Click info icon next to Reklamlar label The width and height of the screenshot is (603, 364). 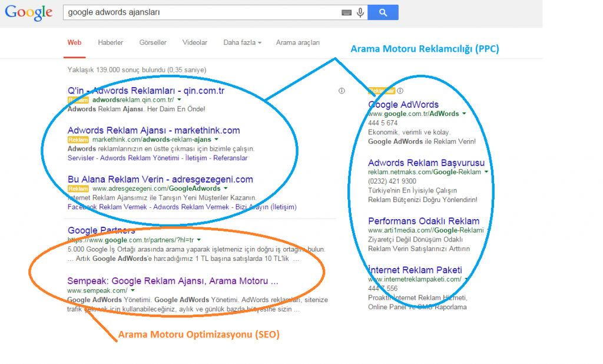coord(400,91)
